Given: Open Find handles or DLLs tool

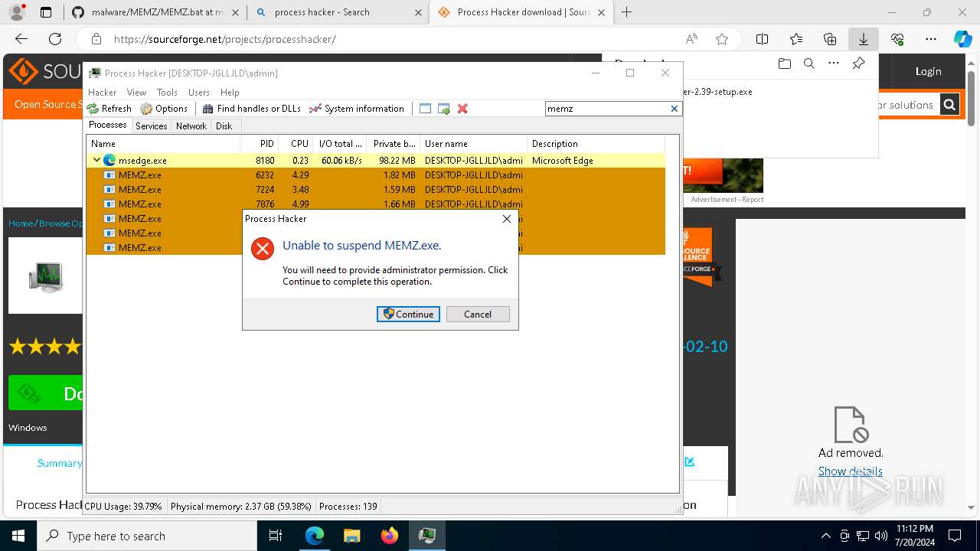Looking at the screenshot, I should pyautogui.click(x=252, y=109).
